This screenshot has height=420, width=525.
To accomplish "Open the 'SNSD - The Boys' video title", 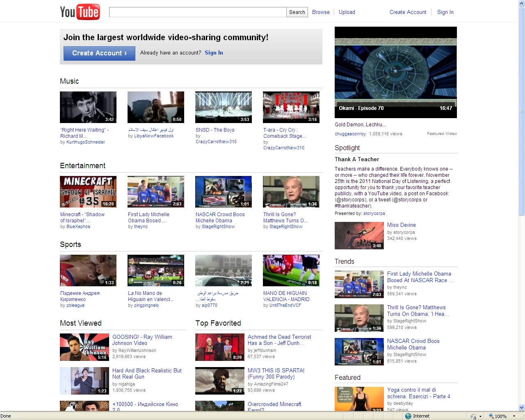I will [x=215, y=130].
